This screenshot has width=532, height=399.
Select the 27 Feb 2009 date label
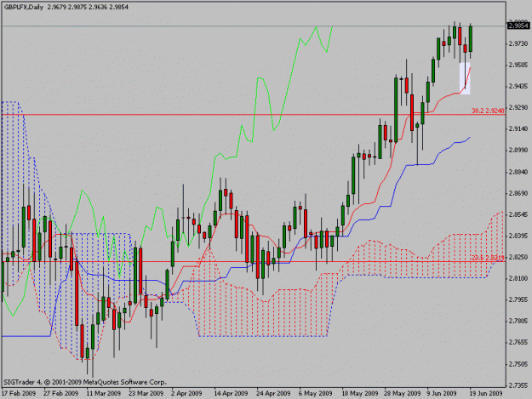pos(60,394)
